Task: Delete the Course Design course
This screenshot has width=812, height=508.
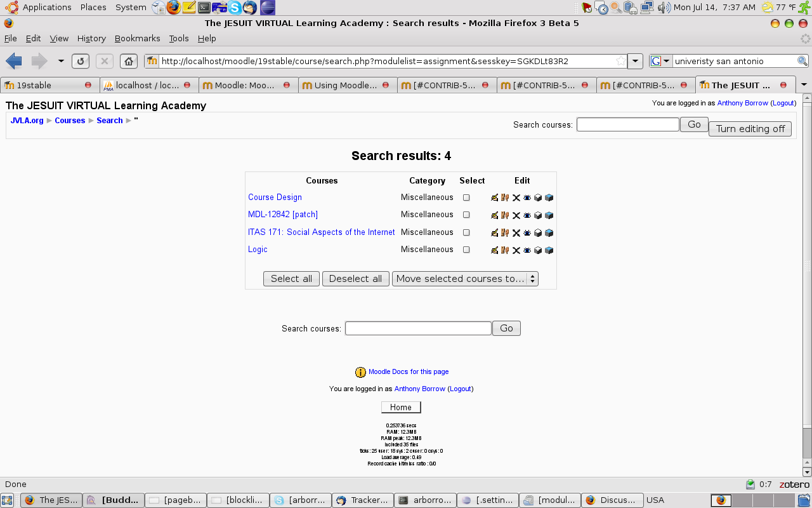Action: tap(516, 197)
